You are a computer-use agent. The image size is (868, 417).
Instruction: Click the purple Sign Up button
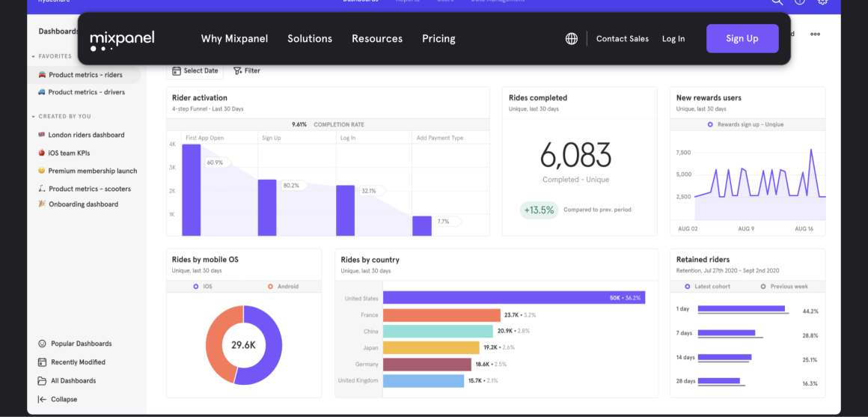(x=742, y=38)
